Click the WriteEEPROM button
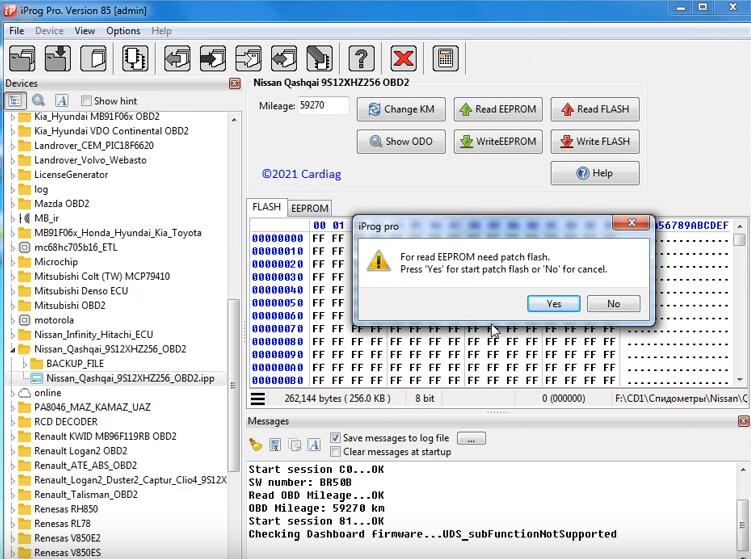This screenshot has height=559, width=751. coord(498,141)
